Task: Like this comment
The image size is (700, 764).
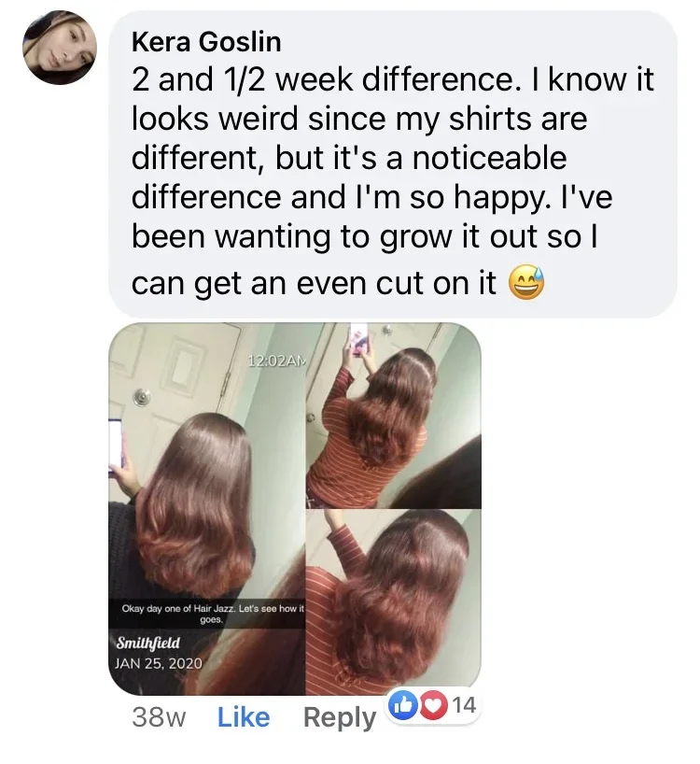Action: (244, 717)
